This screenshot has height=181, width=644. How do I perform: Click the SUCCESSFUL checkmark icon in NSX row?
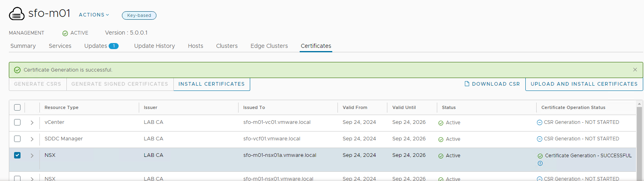[x=540, y=156]
